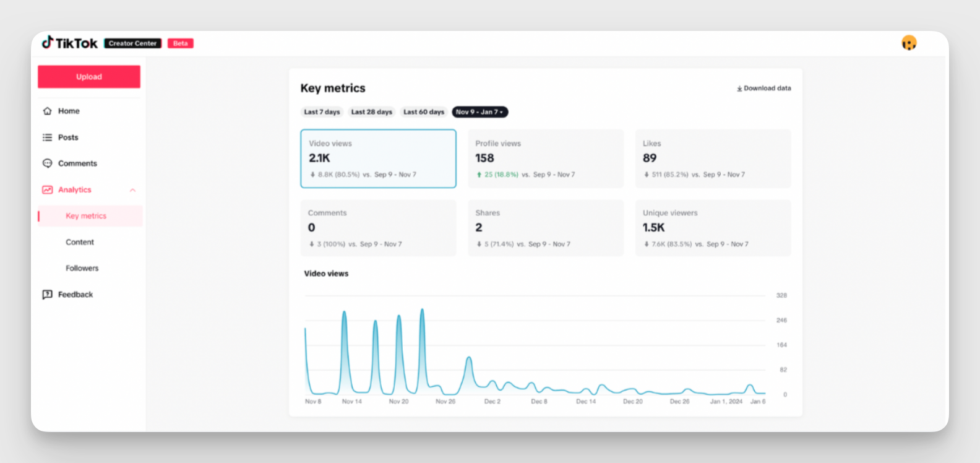Click the Posts list icon

pos(47,137)
